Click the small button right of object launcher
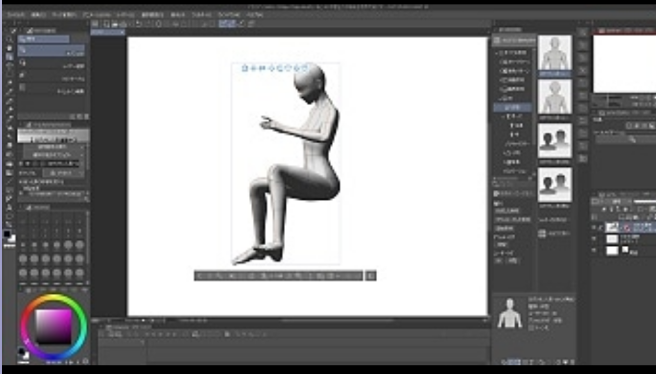The image size is (656, 374). pos(371,276)
